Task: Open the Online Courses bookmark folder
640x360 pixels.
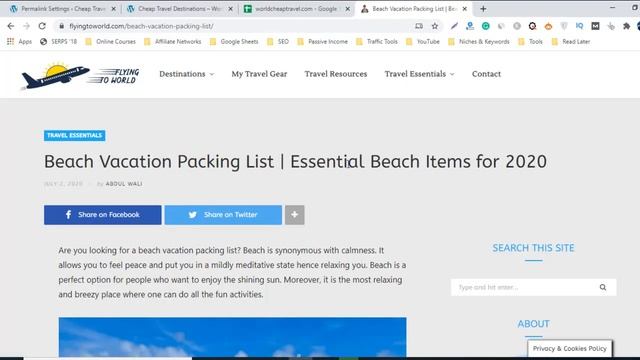Action: click(x=110, y=42)
